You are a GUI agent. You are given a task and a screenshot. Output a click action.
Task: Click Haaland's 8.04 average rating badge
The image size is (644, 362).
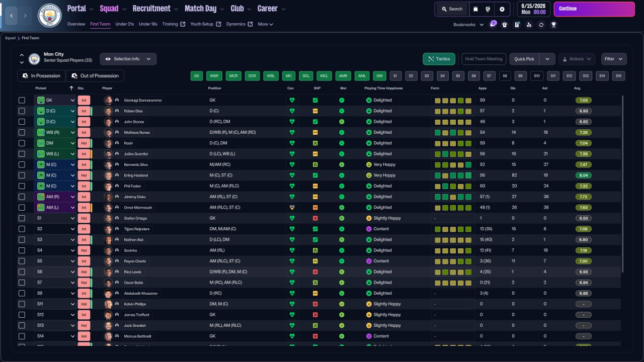(x=584, y=175)
